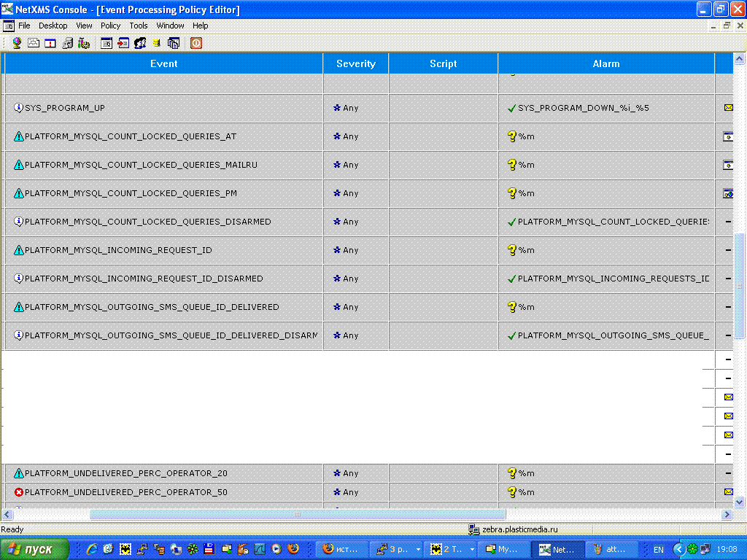Expand the "2 T..." taskbar group dropdown arrow
This screenshot has width=747, height=560.
pos(472,549)
